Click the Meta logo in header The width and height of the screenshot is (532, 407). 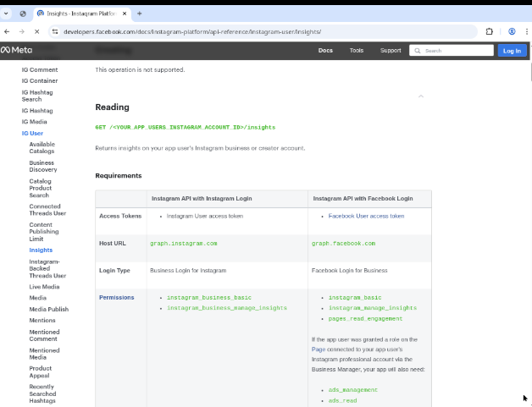tap(17, 51)
